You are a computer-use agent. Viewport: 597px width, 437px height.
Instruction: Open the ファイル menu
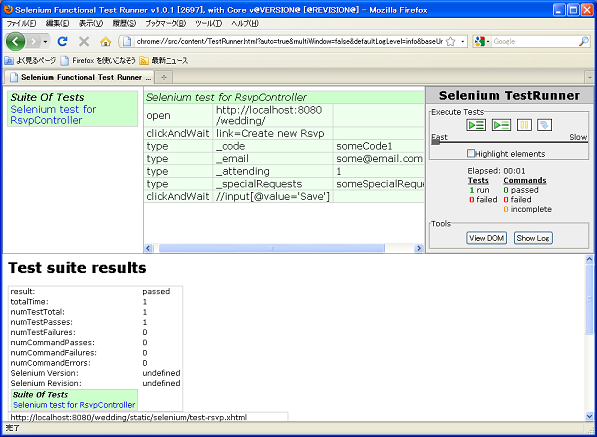click(21, 24)
